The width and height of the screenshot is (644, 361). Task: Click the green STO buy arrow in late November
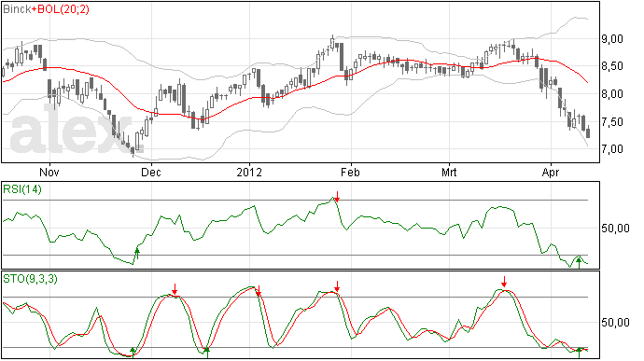133,353
